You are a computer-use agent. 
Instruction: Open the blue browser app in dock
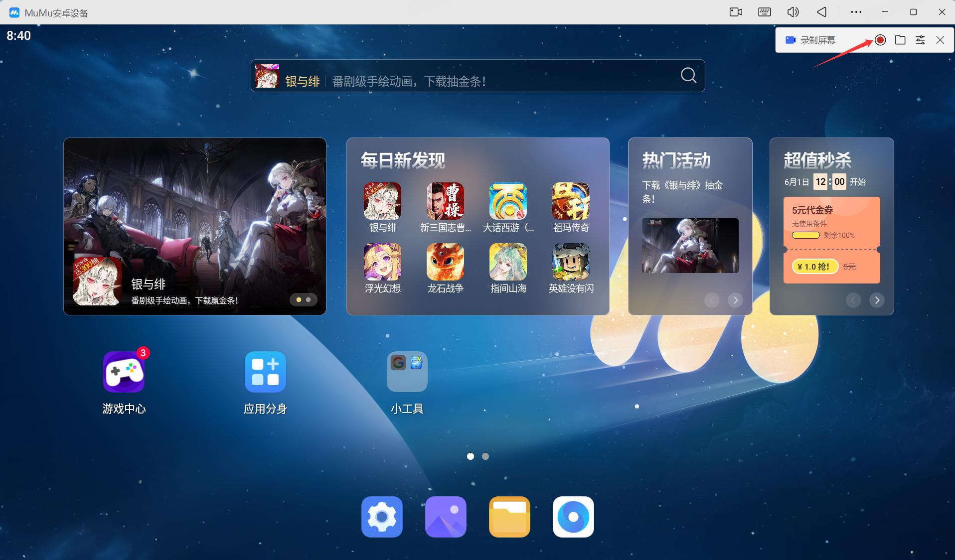573,517
